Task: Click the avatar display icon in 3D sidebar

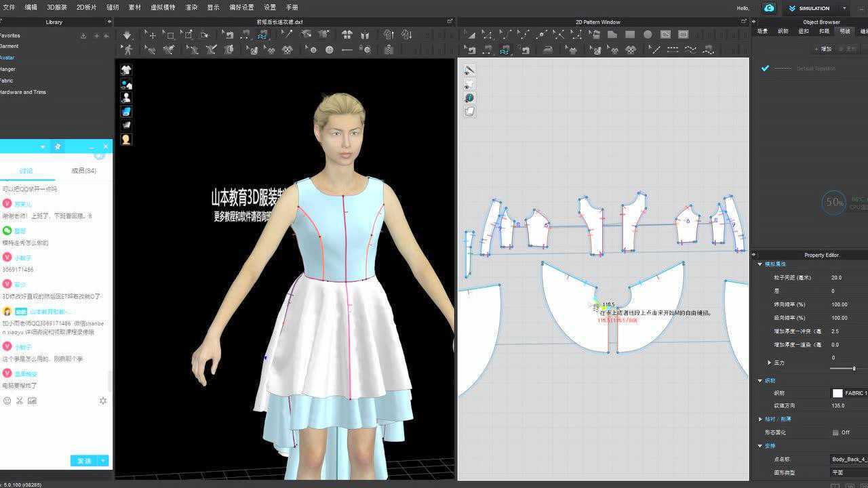Action: (126, 97)
